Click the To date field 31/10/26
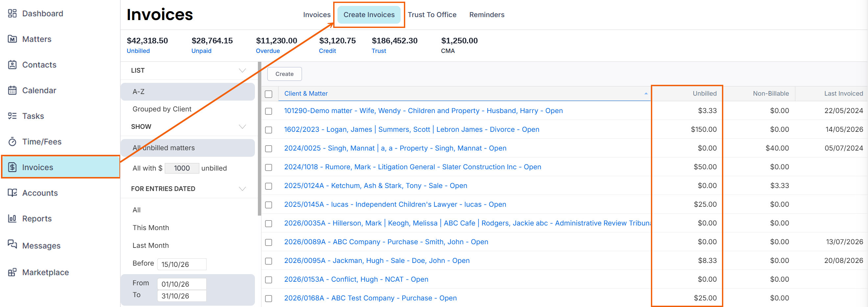This screenshot has height=307, width=868. coord(182,295)
